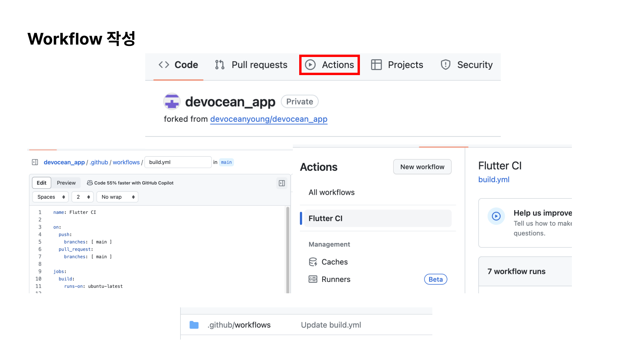
Task: Open the build.yml workflow file link
Action: coord(494,180)
